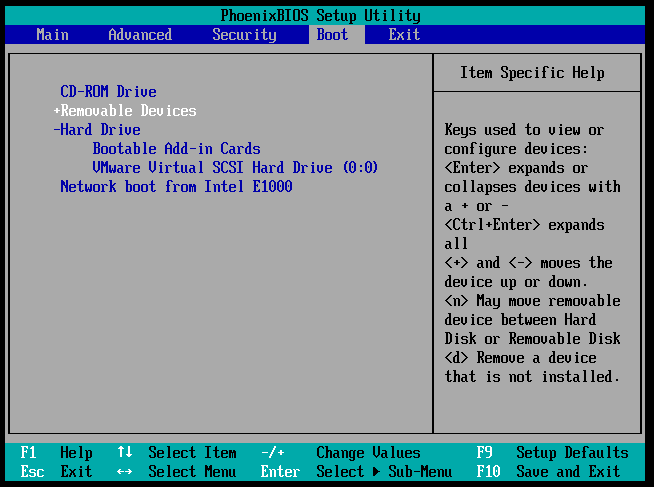Select CD-ROM Drive boot entry

coord(108,92)
